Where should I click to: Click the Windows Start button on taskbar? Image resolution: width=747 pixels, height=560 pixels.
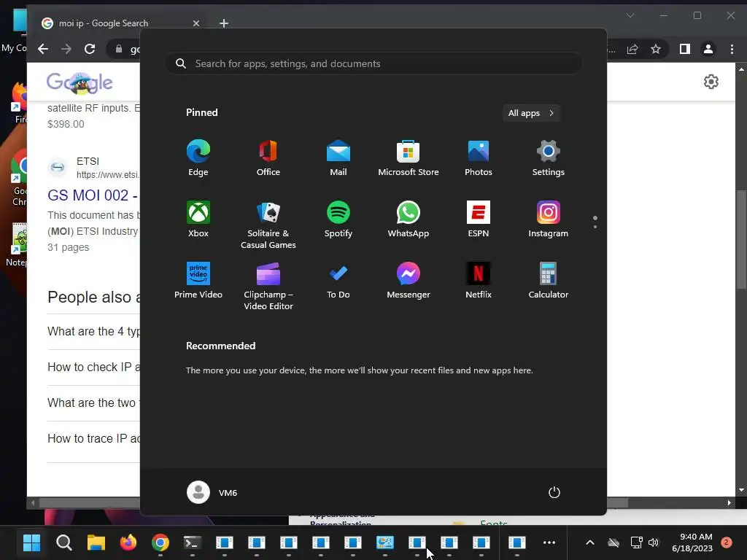pos(32,542)
